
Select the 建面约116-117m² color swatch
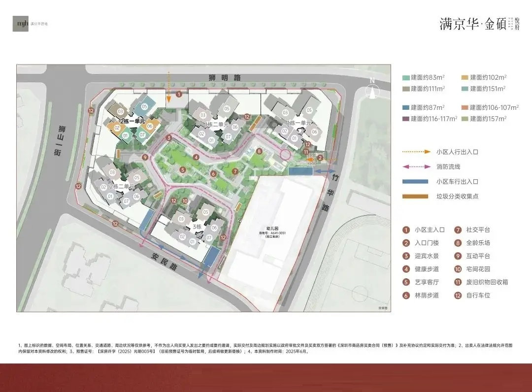(406, 119)
